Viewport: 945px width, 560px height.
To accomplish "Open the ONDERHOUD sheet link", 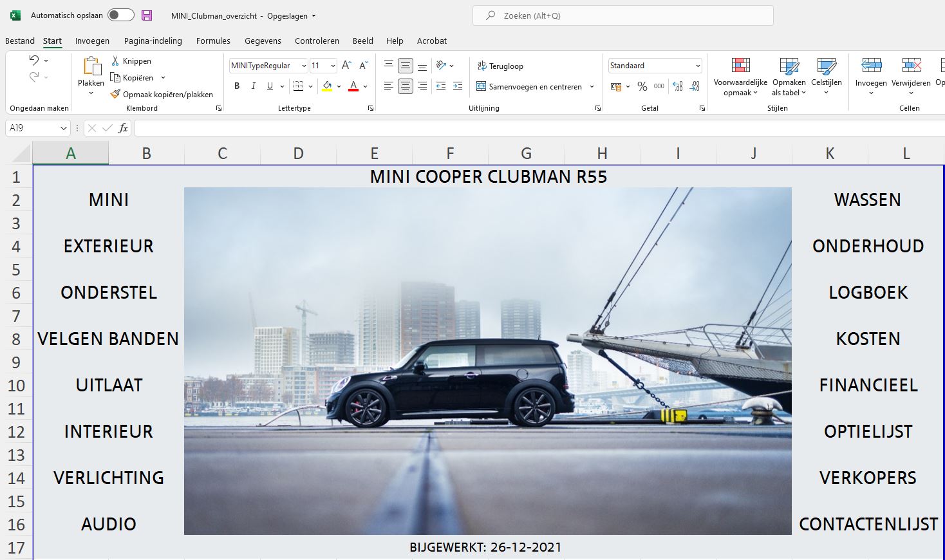I will click(x=868, y=246).
